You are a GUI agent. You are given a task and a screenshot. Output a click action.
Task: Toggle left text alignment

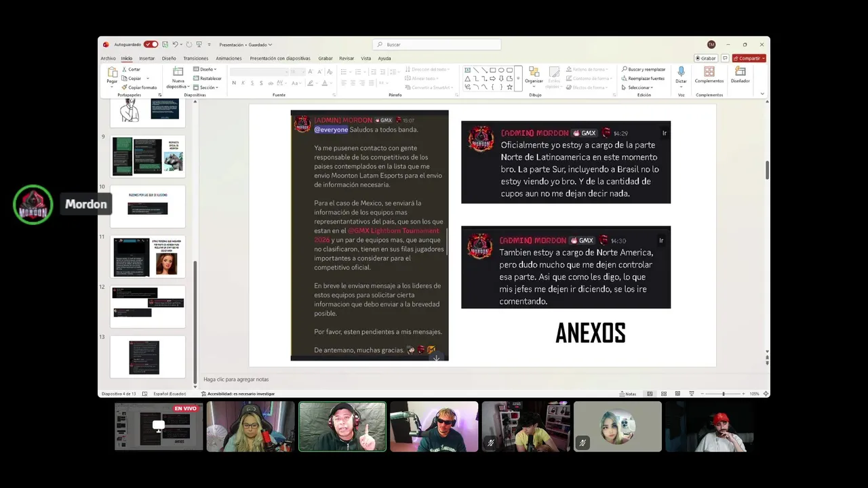tap(344, 83)
